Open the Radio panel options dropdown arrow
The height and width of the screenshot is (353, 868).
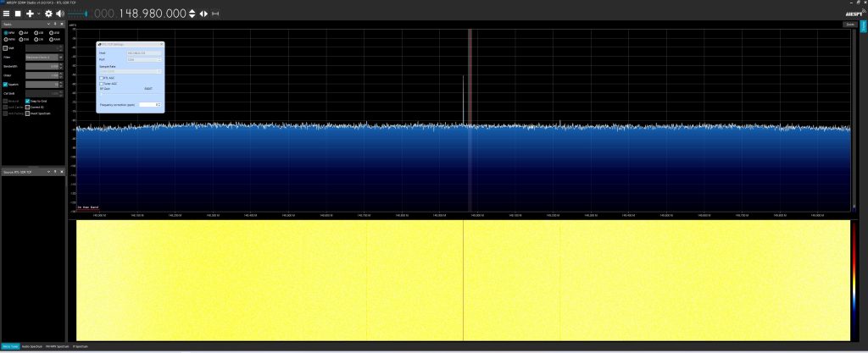click(x=48, y=25)
